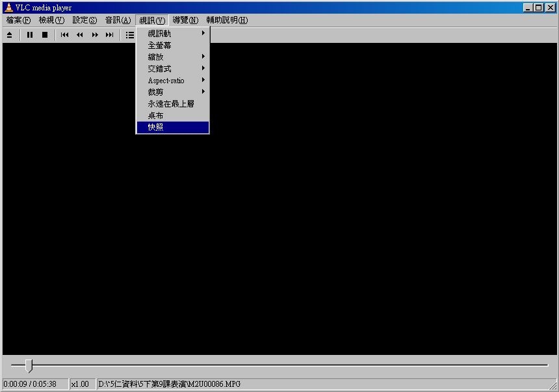The image size is (559, 392).
Task: Click the seek slider handle
Action: coord(29,365)
